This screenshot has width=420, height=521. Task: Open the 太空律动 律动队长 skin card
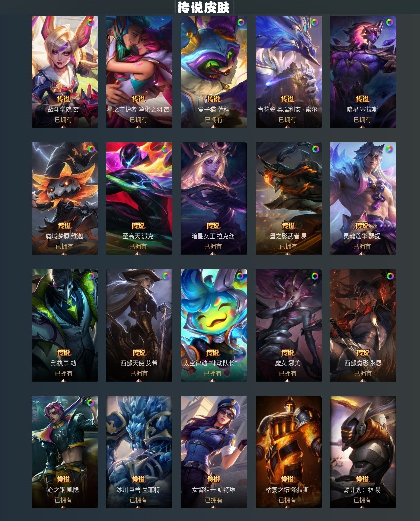214,325
